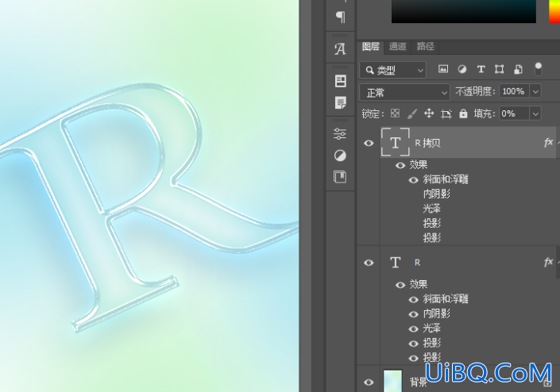Image resolution: width=560 pixels, height=392 pixels.
Task: Toggle the layer filtering switch
Action: click(538, 68)
